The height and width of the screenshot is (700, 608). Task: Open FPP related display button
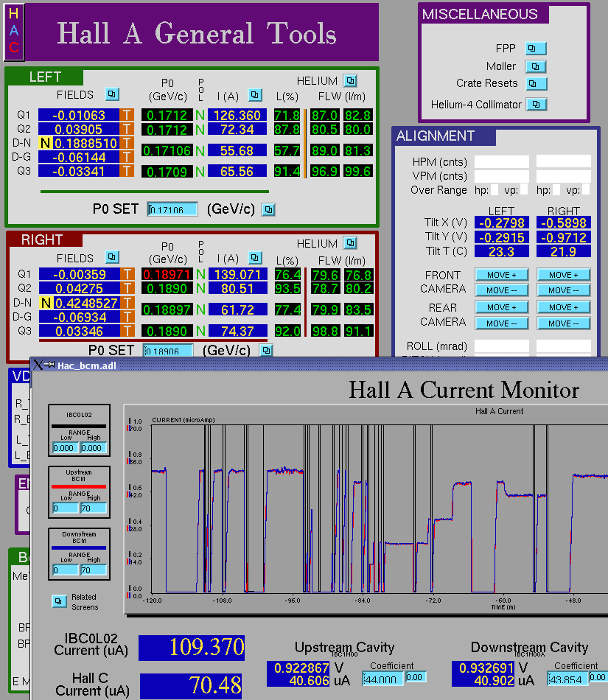pyautogui.click(x=535, y=48)
